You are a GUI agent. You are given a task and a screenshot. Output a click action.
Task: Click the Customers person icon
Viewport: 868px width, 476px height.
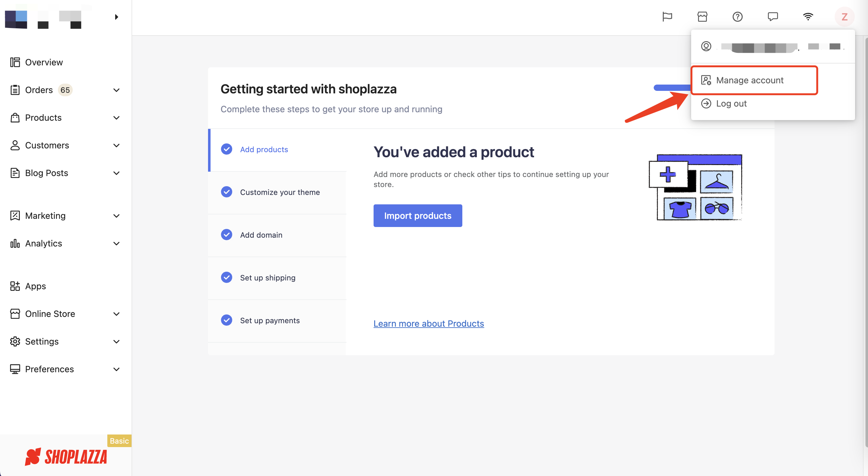click(15, 145)
